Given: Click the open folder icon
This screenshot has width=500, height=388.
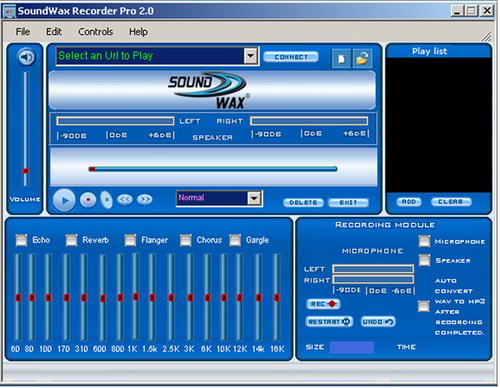Looking at the screenshot, I should [362, 59].
